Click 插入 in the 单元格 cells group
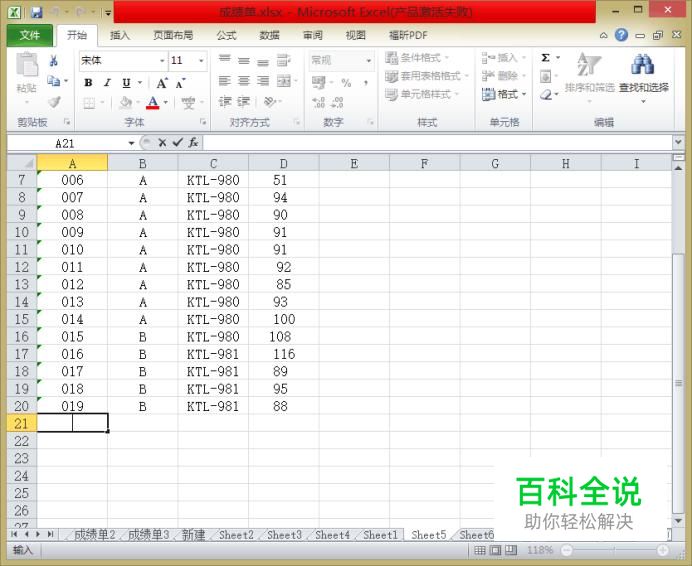 [504, 57]
